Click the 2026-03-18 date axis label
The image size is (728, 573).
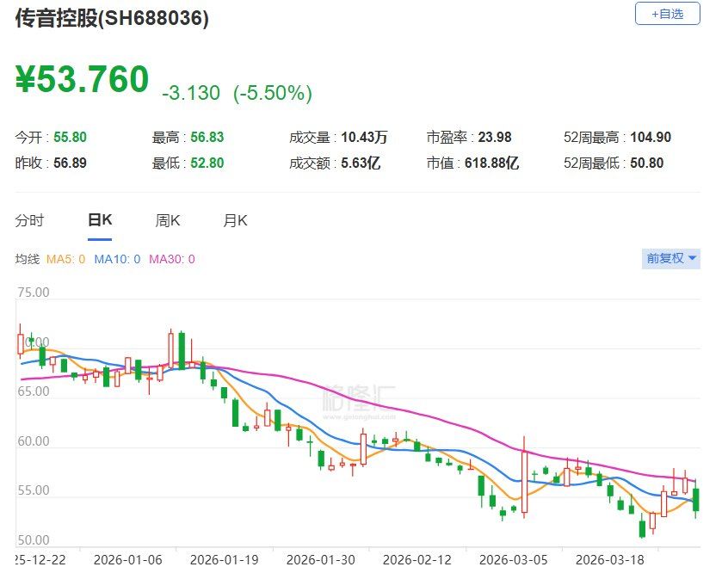tap(611, 558)
